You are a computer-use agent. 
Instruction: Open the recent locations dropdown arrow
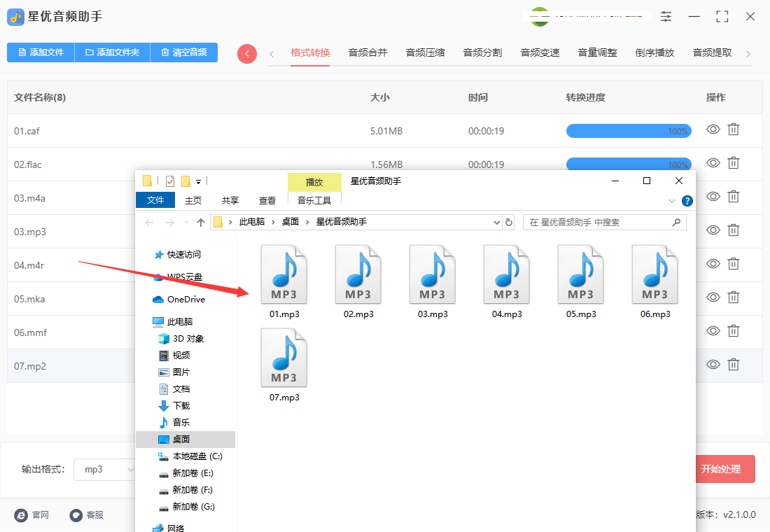pos(186,223)
